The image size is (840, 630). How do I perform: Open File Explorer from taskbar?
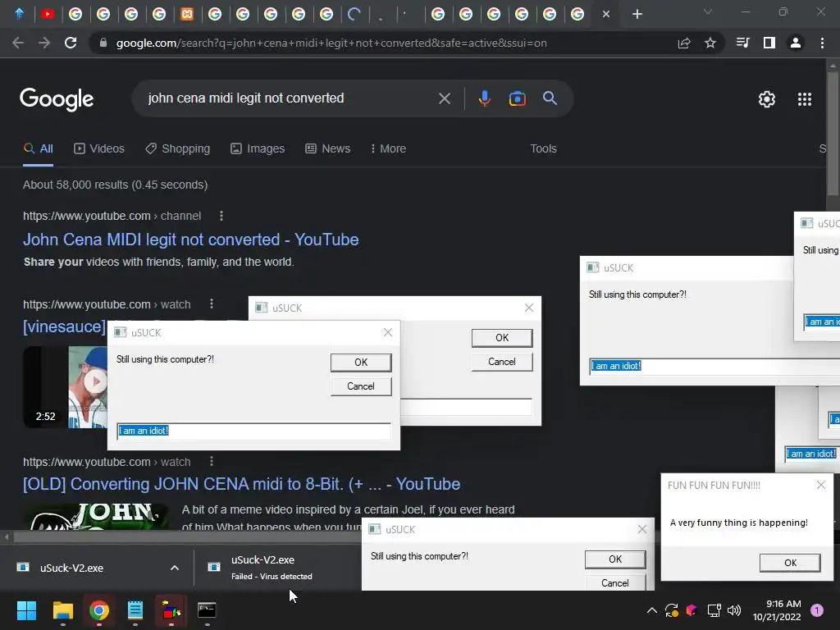point(62,610)
